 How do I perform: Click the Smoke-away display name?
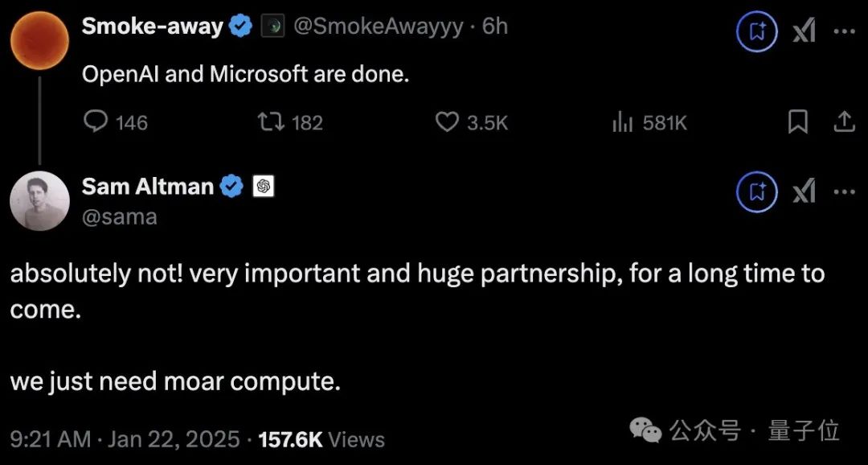point(152,27)
